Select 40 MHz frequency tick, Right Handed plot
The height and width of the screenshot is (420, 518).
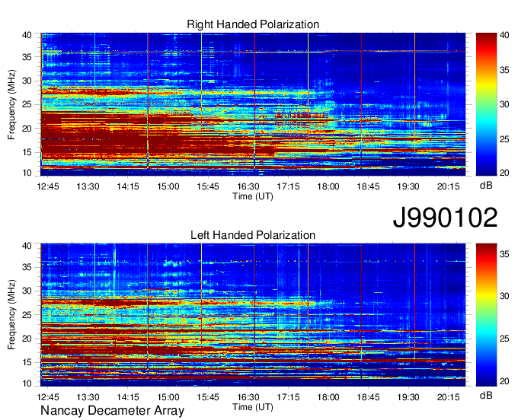pos(27,35)
